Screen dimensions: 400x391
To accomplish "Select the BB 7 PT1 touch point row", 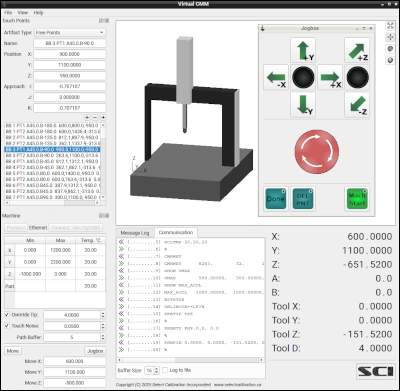I will (52, 197).
